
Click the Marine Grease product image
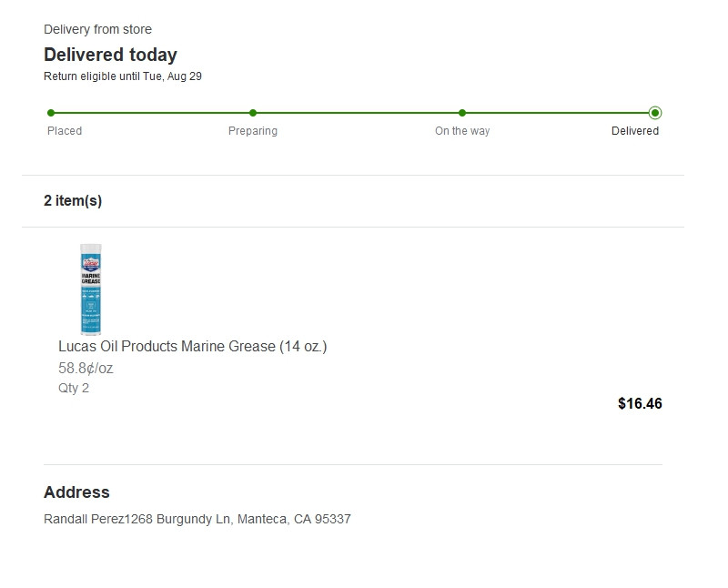pyautogui.click(x=90, y=289)
